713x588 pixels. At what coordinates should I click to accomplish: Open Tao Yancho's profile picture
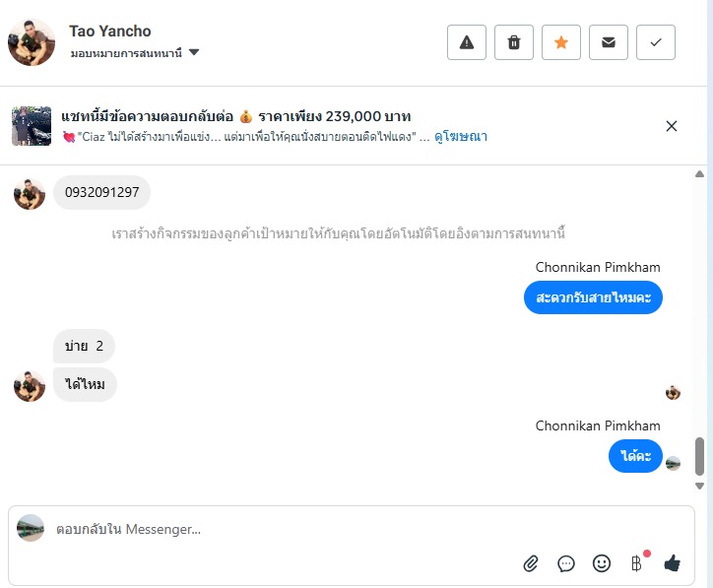32,42
